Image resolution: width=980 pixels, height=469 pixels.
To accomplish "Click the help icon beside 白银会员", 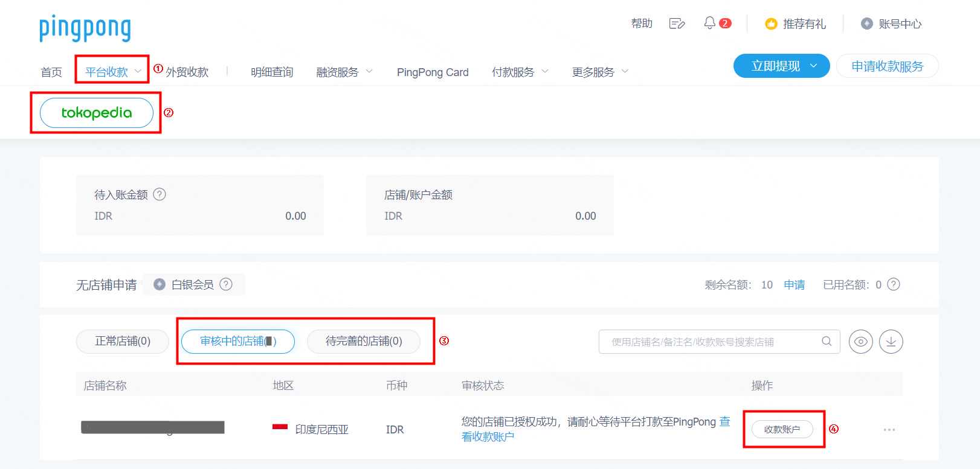I will tap(226, 284).
